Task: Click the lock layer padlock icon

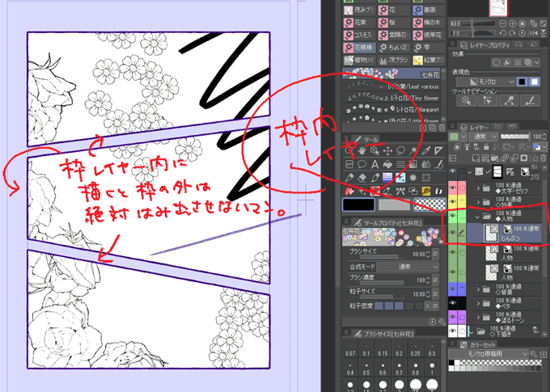Action: click(x=486, y=146)
